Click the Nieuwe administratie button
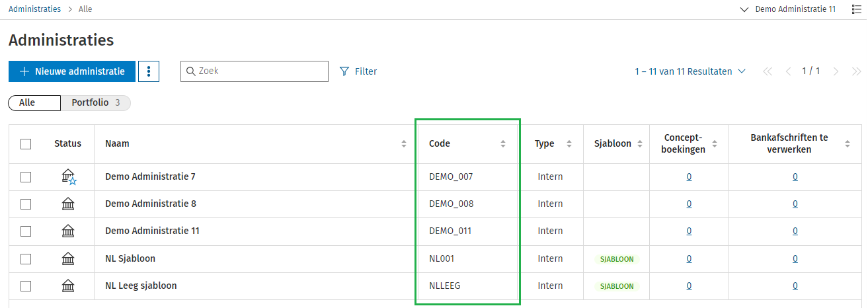The image size is (868, 308). coord(72,71)
